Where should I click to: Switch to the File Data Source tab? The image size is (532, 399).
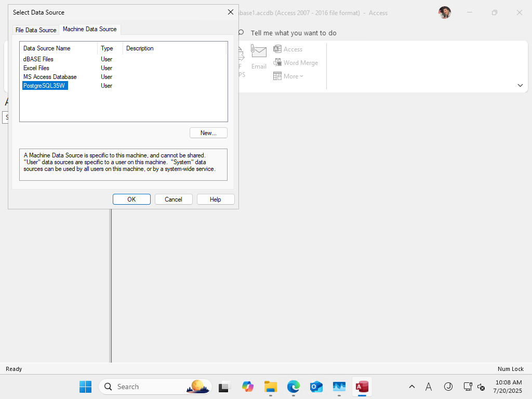tap(36, 30)
